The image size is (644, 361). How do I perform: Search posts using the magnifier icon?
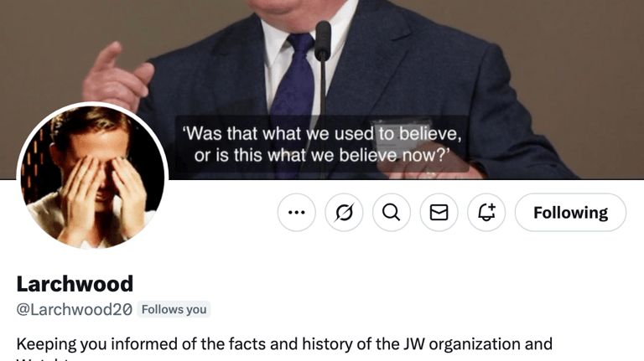click(392, 213)
